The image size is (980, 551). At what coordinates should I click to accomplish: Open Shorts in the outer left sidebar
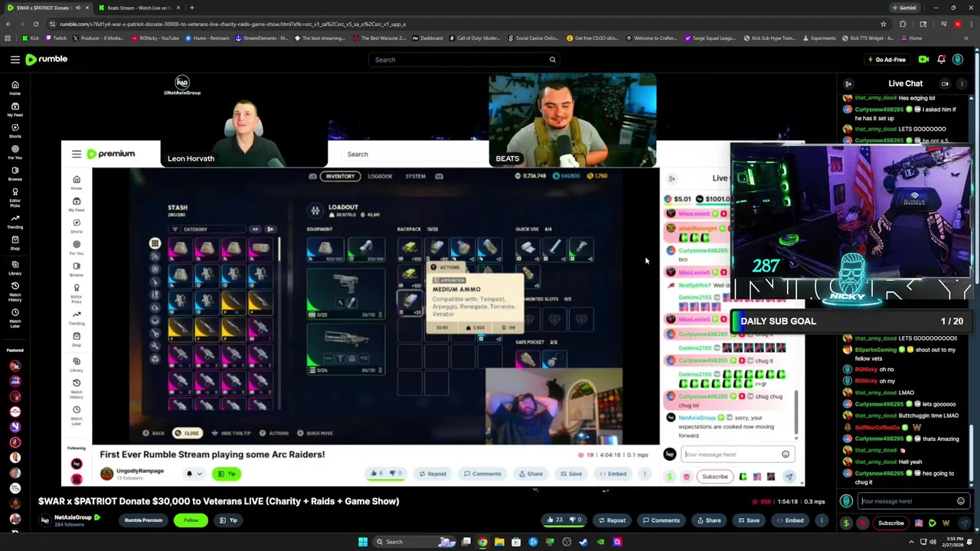(15, 131)
